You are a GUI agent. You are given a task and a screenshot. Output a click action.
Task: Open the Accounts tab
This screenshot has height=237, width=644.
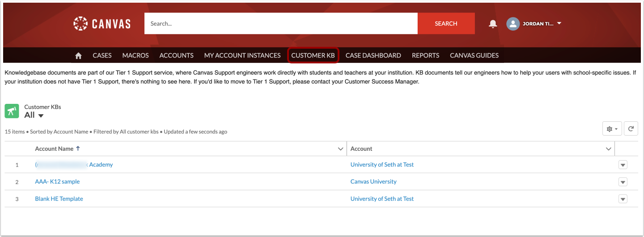click(x=177, y=55)
